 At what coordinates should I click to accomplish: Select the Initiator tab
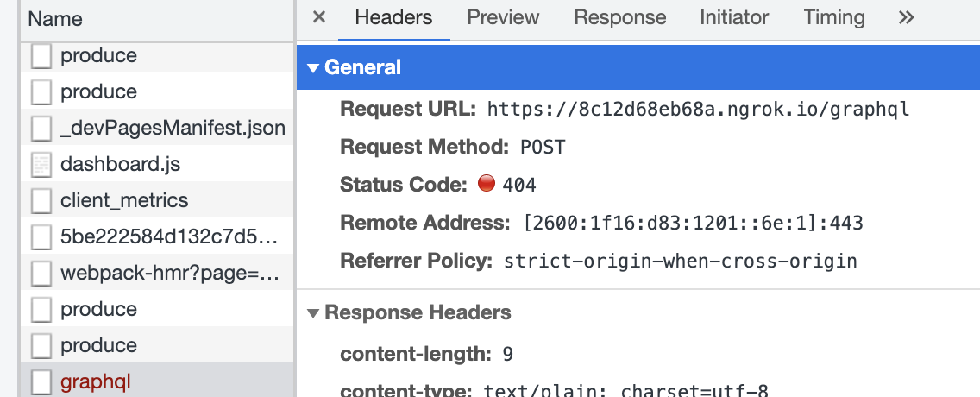pyautogui.click(x=734, y=17)
